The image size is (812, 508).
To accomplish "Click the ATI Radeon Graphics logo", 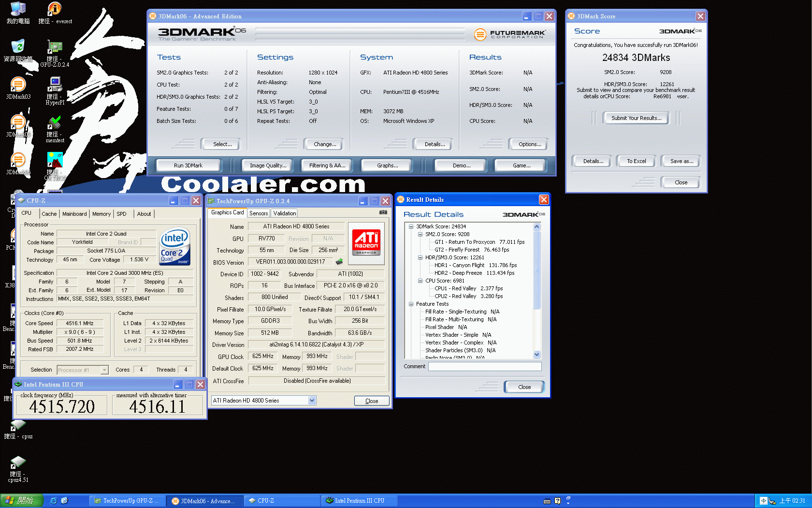I will (366, 242).
